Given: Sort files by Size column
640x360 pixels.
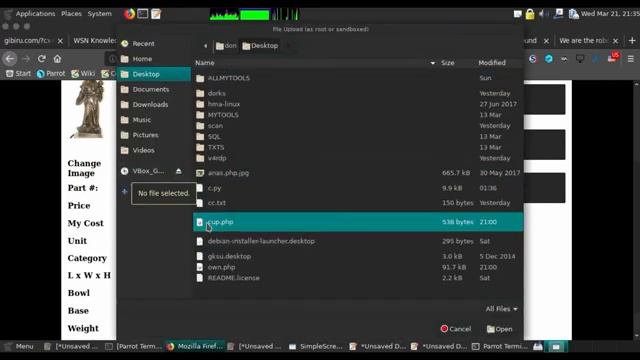Looking at the screenshot, I should pos(448,63).
